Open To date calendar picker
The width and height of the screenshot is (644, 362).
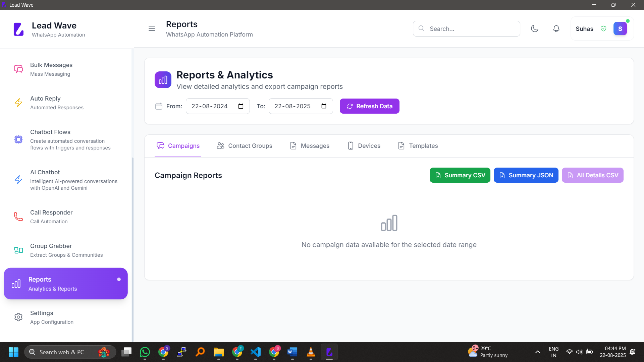click(324, 106)
